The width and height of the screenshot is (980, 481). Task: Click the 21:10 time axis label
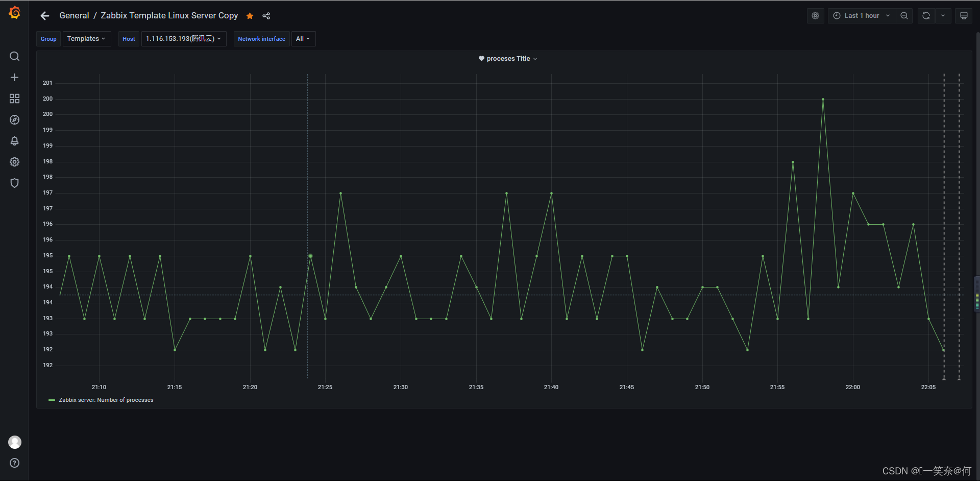(99, 388)
